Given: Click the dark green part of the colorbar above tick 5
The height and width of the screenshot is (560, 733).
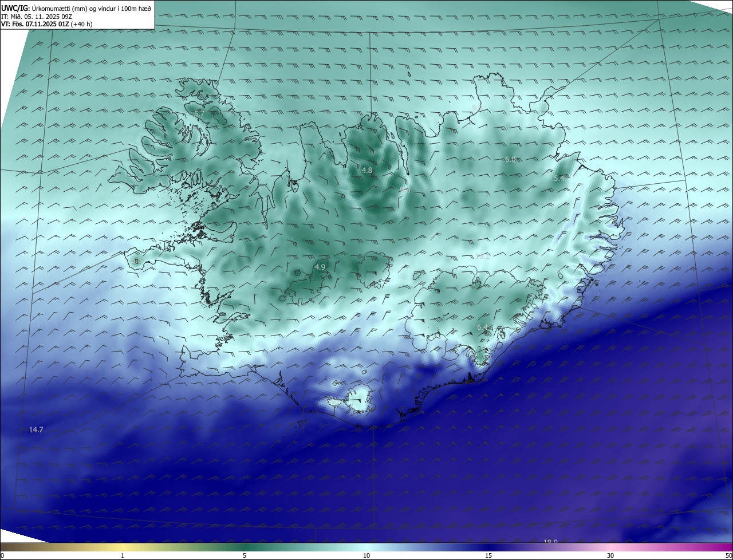Looking at the screenshot, I should [245, 547].
